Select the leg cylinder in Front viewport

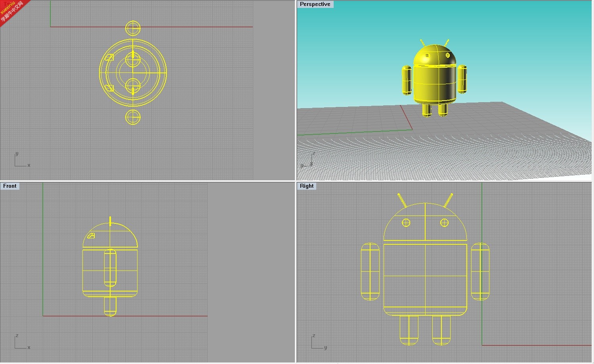click(x=110, y=306)
